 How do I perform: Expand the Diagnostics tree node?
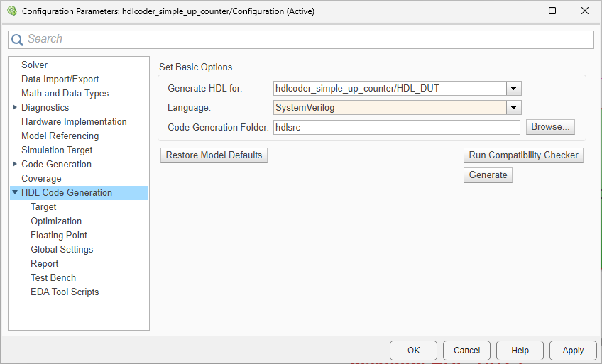coord(15,107)
